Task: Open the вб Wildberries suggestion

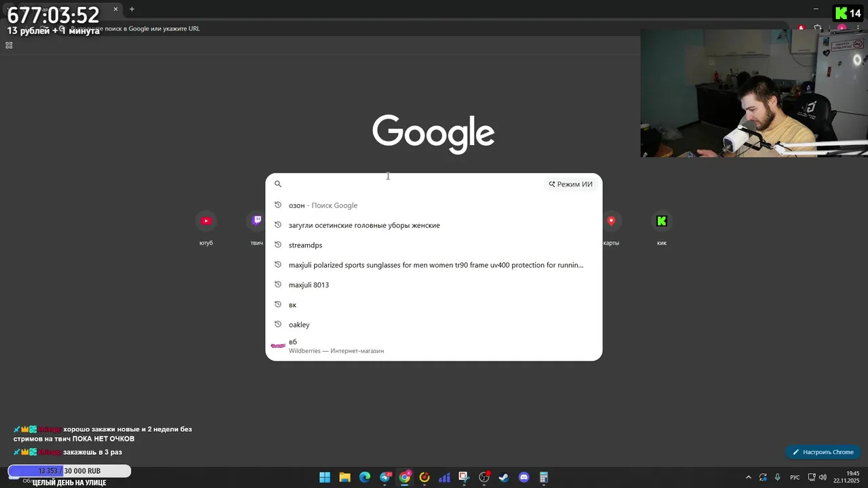Action: [x=434, y=346]
